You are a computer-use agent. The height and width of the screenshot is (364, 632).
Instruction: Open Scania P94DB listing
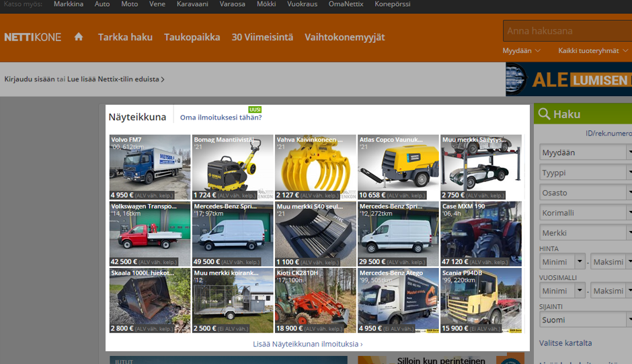pyautogui.click(x=481, y=300)
